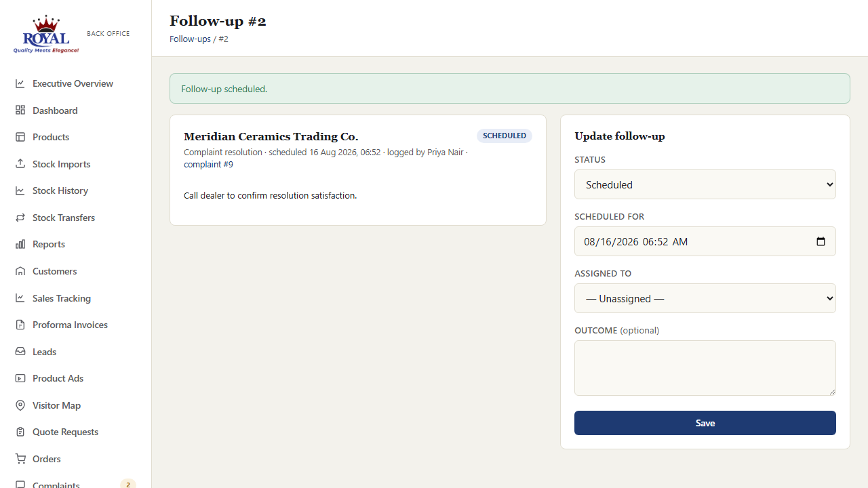The width and height of the screenshot is (868, 488).
Task: Click the Product Ads play icon
Action: point(20,378)
